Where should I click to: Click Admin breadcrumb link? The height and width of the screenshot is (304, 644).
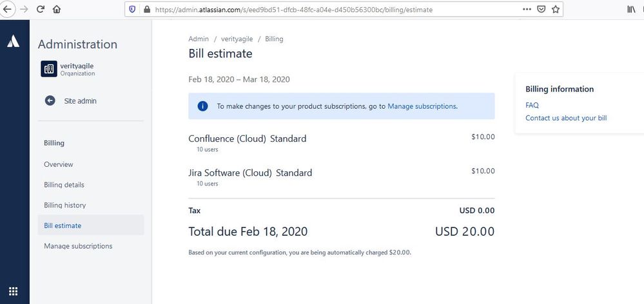click(x=199, y=39)
